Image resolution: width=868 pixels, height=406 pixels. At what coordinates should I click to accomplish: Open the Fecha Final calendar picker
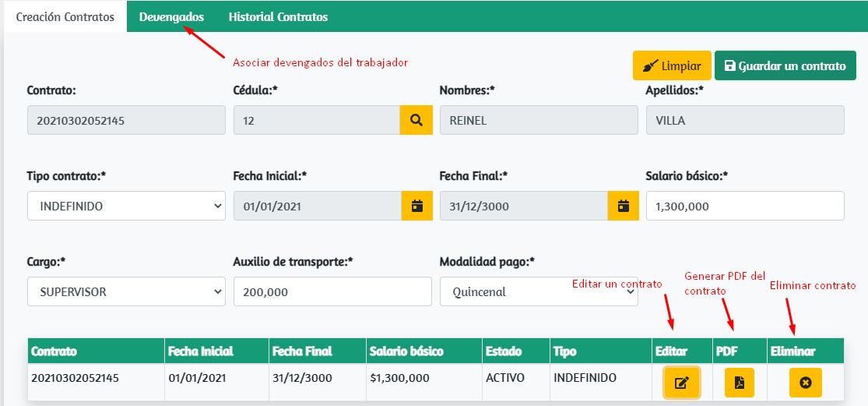coord(623,207)
